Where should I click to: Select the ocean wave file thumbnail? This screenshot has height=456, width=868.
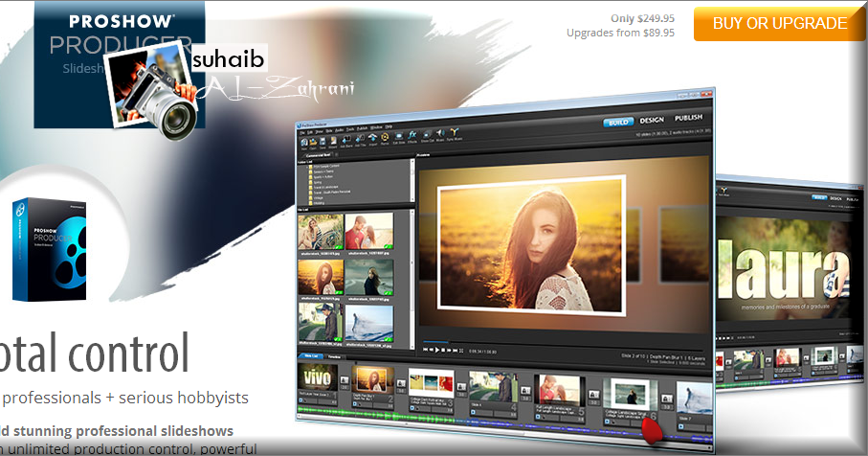point(368,324)
